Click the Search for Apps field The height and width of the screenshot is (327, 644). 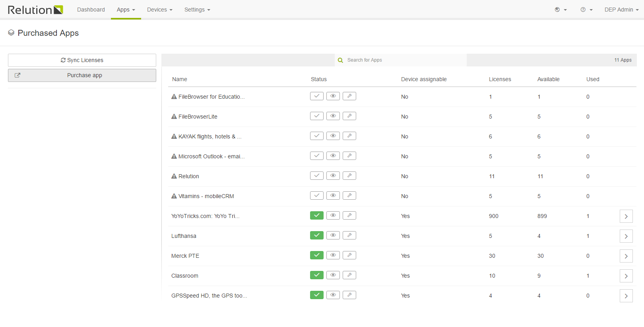(401, 60)
